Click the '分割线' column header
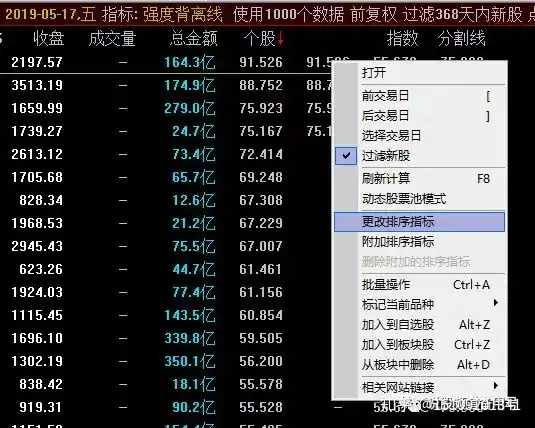This screenshot has height=428, width=535. (462, 38)
